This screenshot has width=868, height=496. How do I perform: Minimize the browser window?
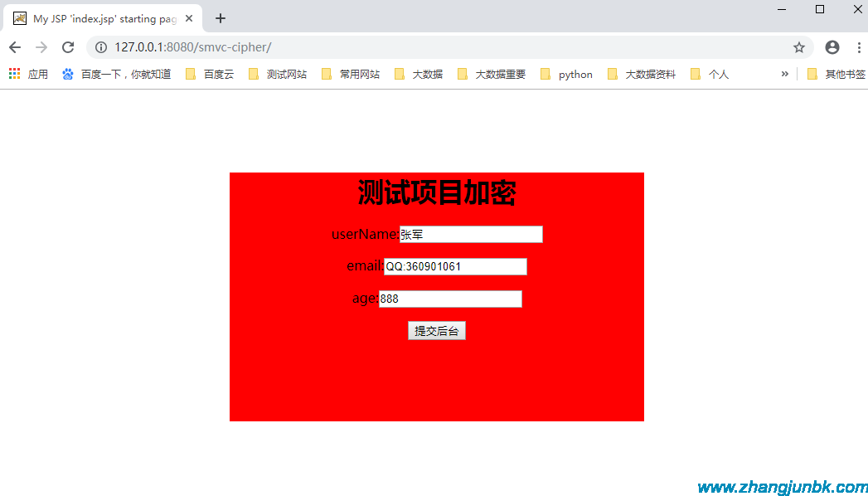782,9
